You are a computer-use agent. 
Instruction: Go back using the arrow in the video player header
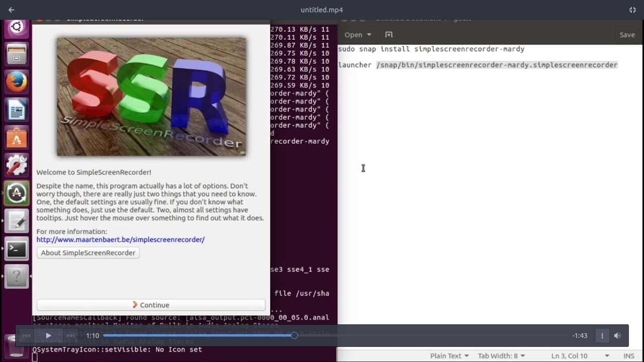tap(11, 10)
